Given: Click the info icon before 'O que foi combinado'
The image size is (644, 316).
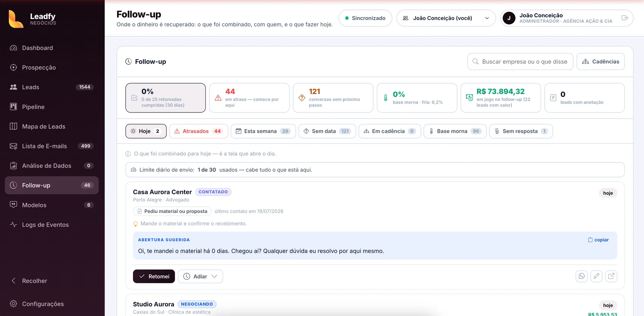Looking at the screenshot, I should 128,154.
